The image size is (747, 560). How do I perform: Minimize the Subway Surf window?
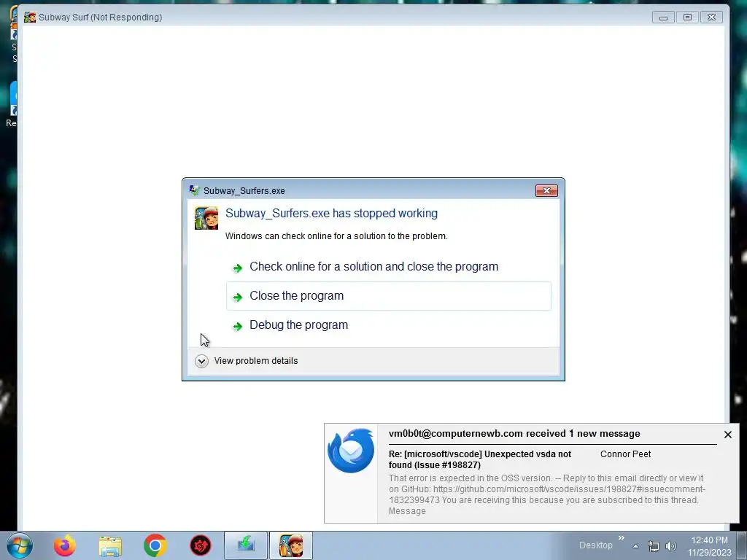[x=663, y=17]
